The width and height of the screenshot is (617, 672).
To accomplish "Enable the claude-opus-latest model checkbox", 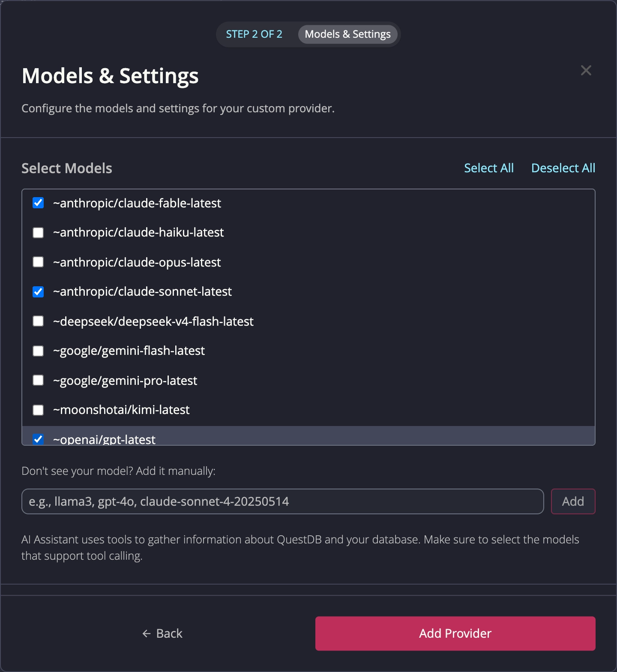I will point(38,262).
